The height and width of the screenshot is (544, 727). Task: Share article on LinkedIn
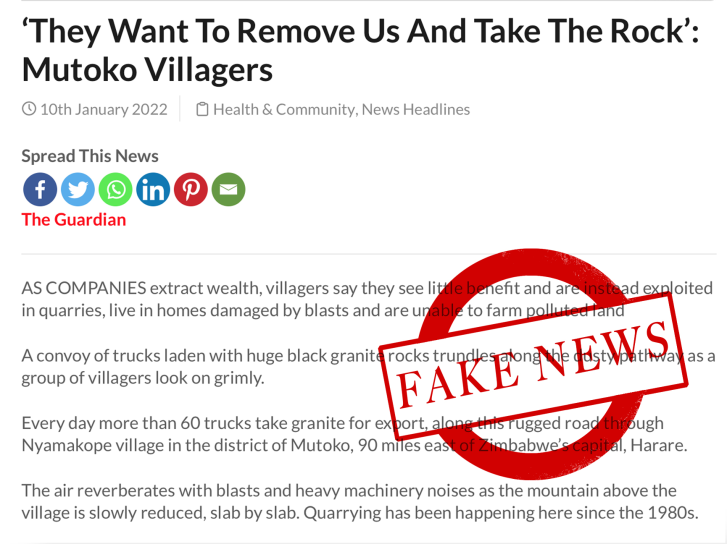click(153, 189)
